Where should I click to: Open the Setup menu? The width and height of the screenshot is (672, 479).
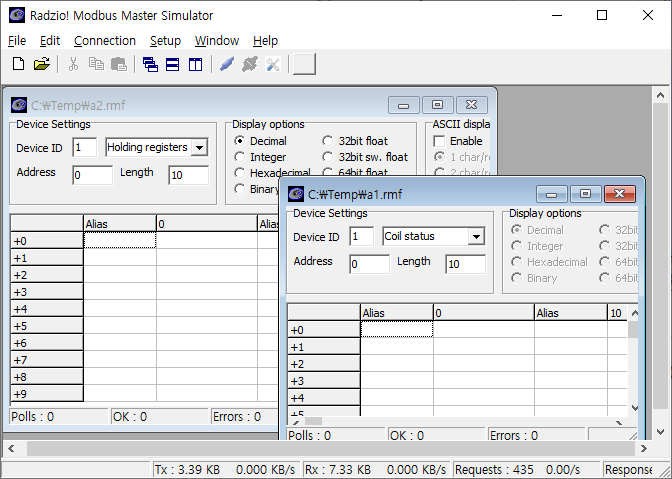click(165, 41)
